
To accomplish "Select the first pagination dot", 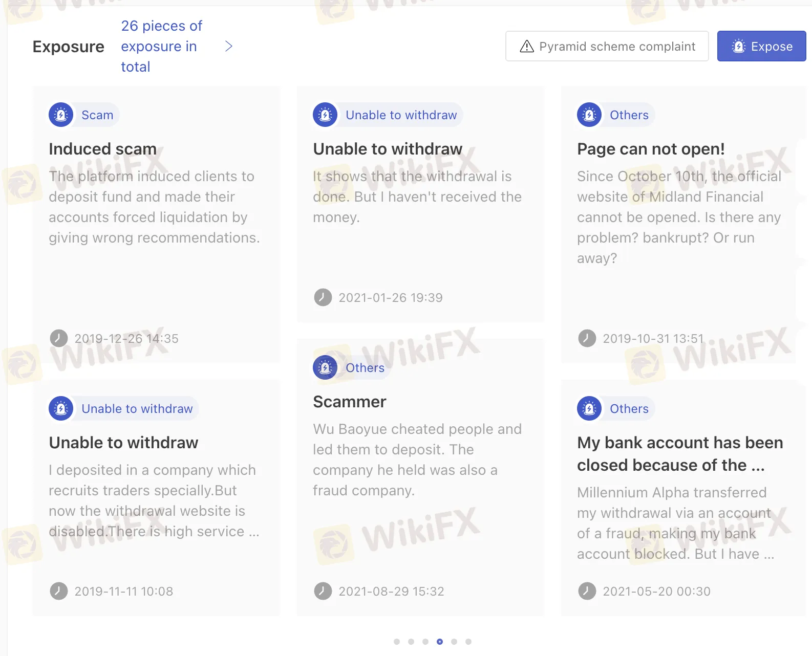I will pos(397,641).
